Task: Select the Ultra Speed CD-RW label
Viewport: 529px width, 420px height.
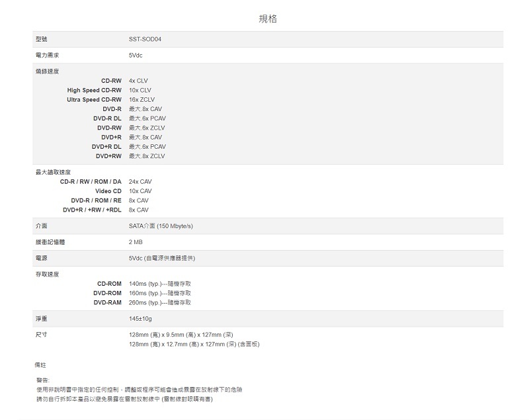Action: coord(94,100)
